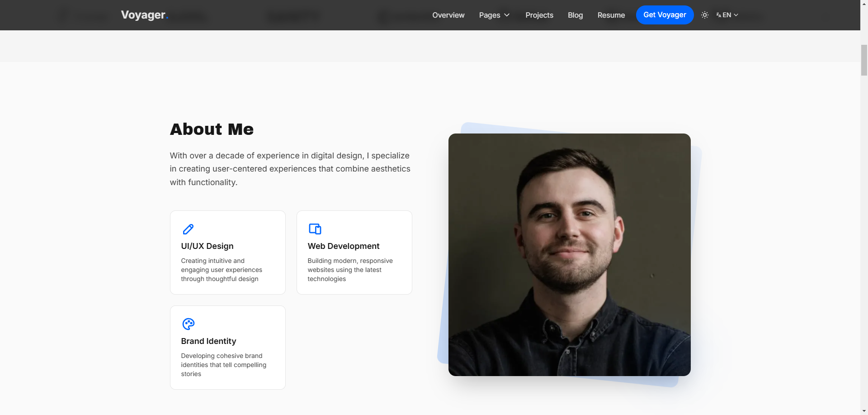
Task: Click the profile portrait photo
Action: (569, 254)
